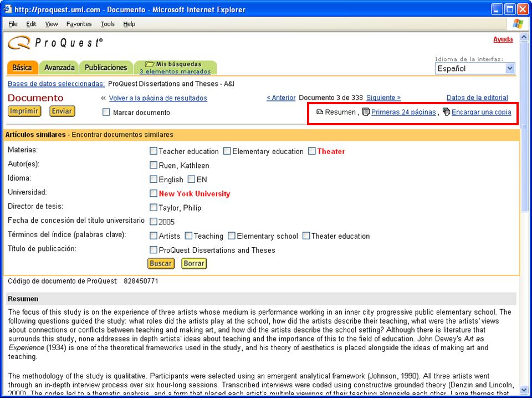Open the Encargar una copia link
This screenshot has width=532, height=399.
point(482,112)
